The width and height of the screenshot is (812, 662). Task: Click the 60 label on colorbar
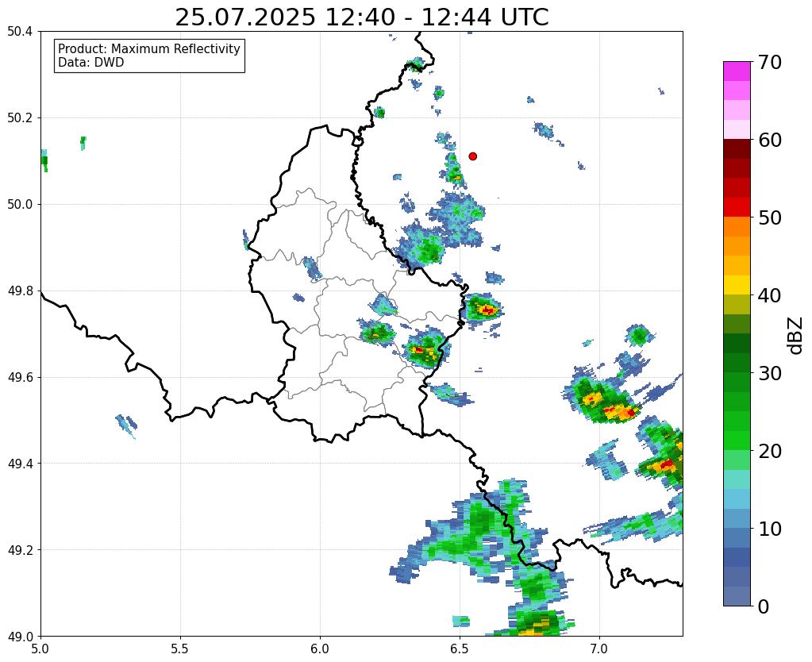(769, 140)
